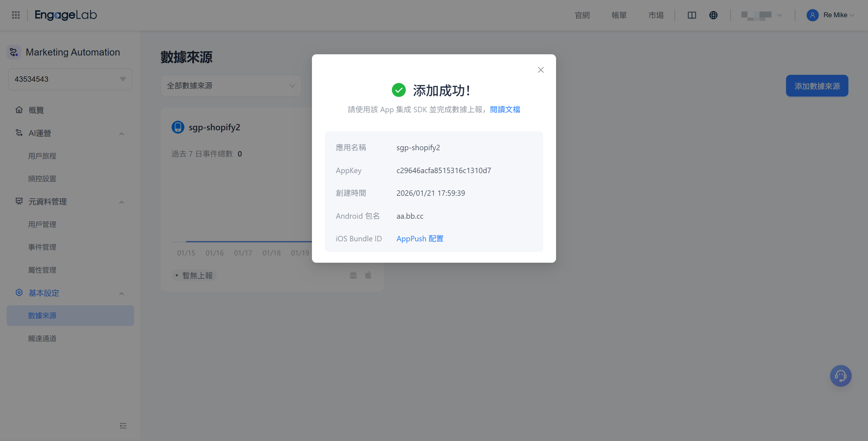Image resolution: width=868 pixels, height=441 pixels.
Task: Click the sidebar collapse icon at the bottom
Action: 123,426
